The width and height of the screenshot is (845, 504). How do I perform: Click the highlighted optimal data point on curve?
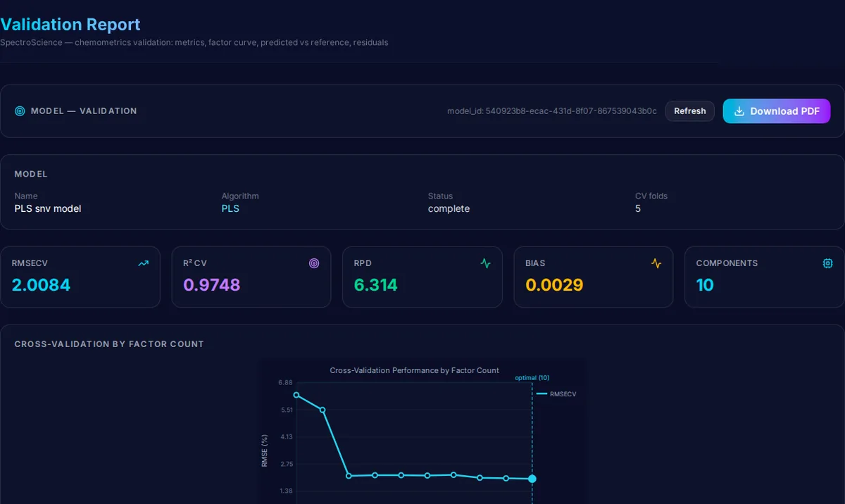point(532,479)
